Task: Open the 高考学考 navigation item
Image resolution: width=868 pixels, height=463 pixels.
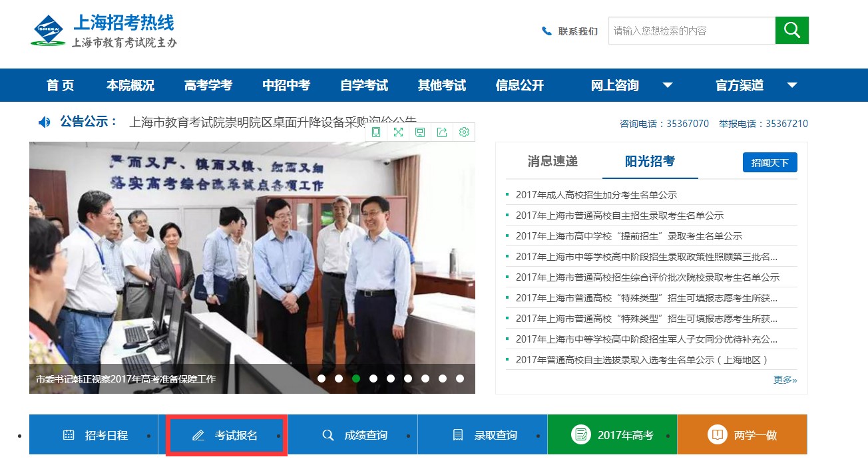Action: click(208, 85)
